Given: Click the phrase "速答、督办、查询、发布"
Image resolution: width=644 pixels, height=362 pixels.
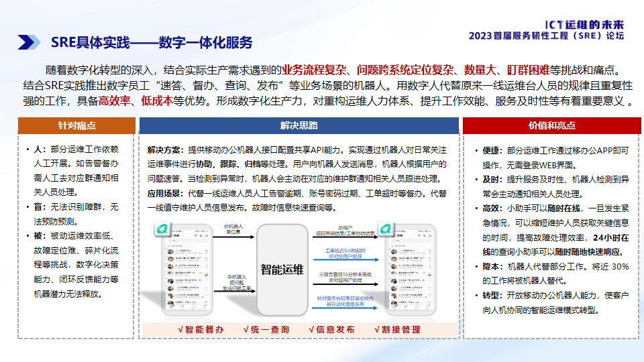Looking at the screenshot, I should 219,86.
